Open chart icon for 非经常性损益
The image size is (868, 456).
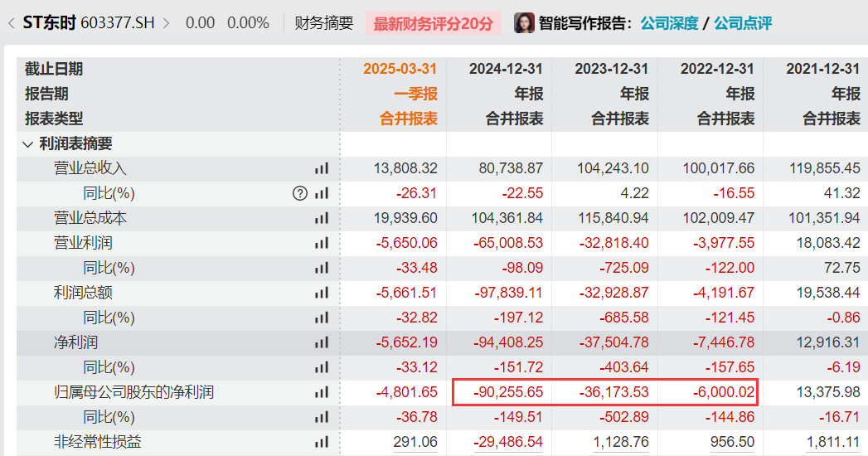[321, 442]
